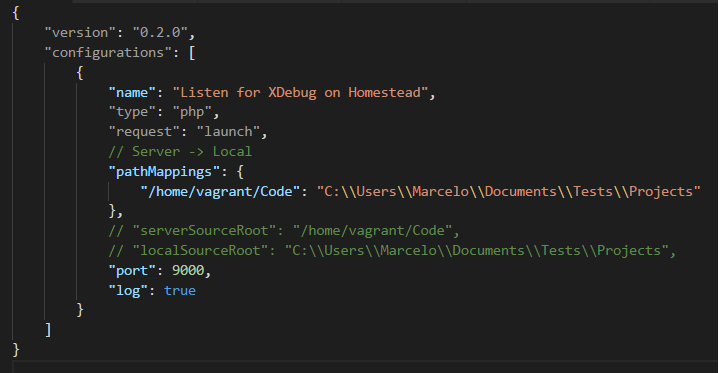Place cursor on the 9000 port number
719x373 pixels.
tap(188, 271)
